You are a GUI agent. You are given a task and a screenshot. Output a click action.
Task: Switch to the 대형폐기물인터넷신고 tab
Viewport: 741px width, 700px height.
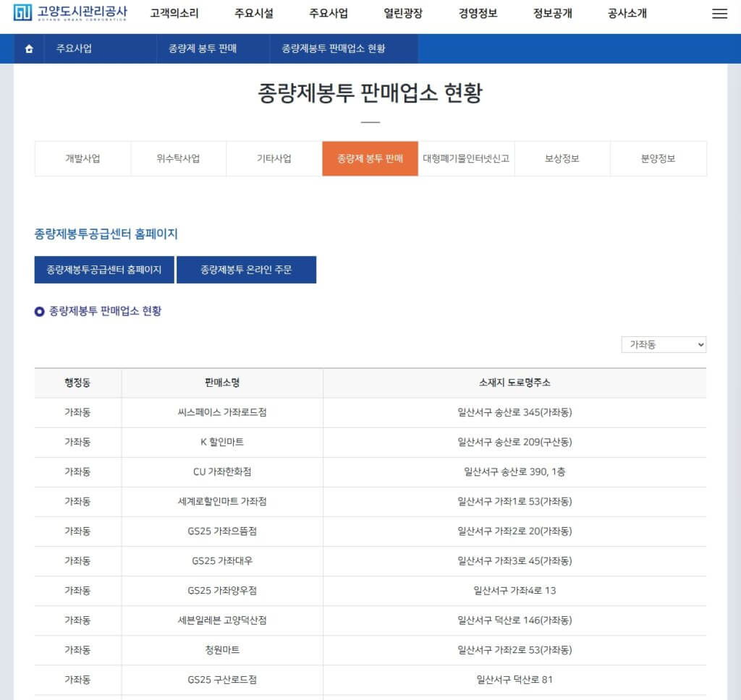tap(466, 158)
